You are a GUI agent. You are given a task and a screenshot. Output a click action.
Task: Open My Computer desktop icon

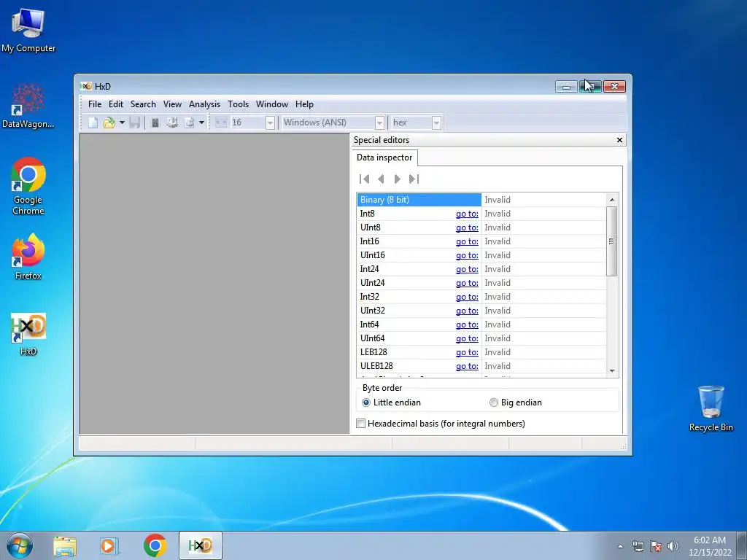point(28,31)
